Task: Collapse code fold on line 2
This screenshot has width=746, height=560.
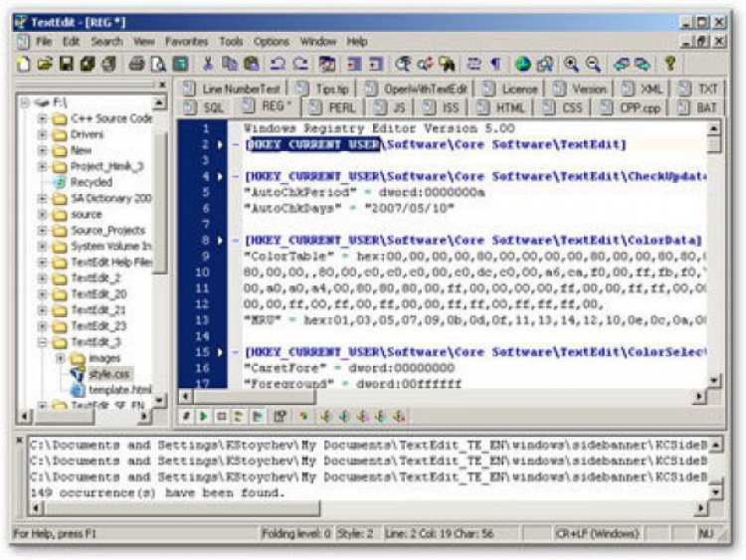Action: click(236, 144)
